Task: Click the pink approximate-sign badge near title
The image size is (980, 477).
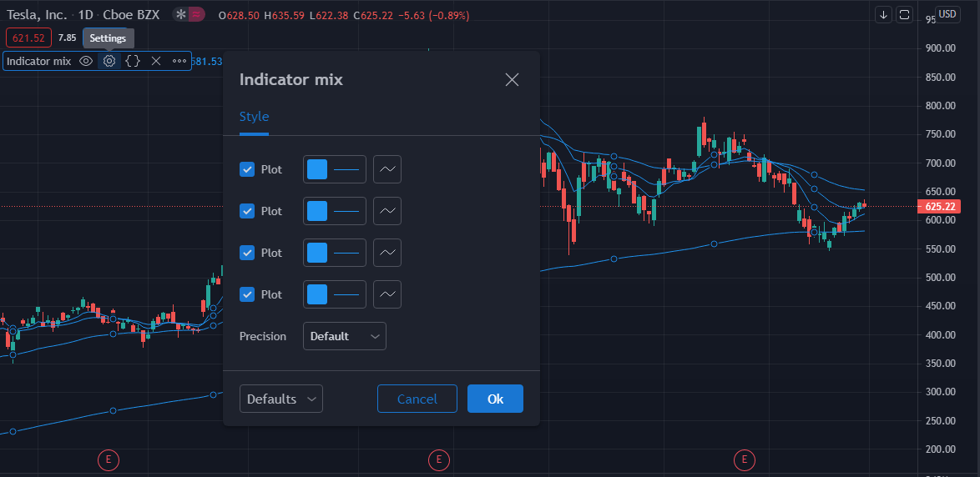Action: coord(196,15)
